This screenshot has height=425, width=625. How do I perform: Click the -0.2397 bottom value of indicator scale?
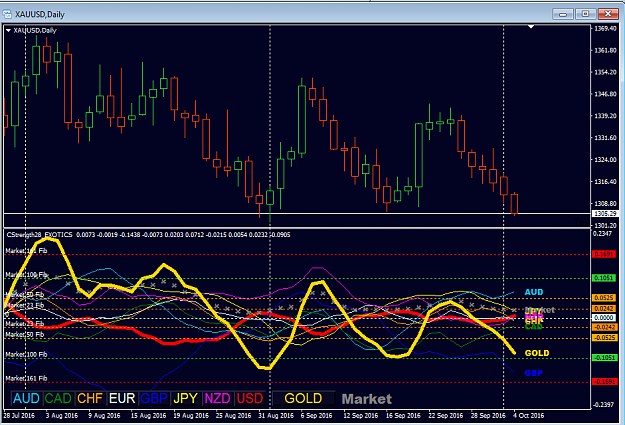[x=604, y=405]
